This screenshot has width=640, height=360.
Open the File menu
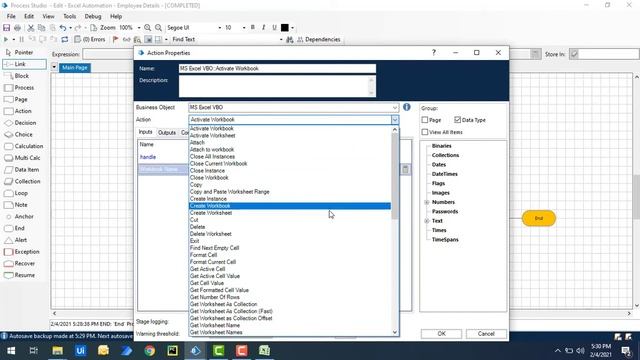coord(11,16)
